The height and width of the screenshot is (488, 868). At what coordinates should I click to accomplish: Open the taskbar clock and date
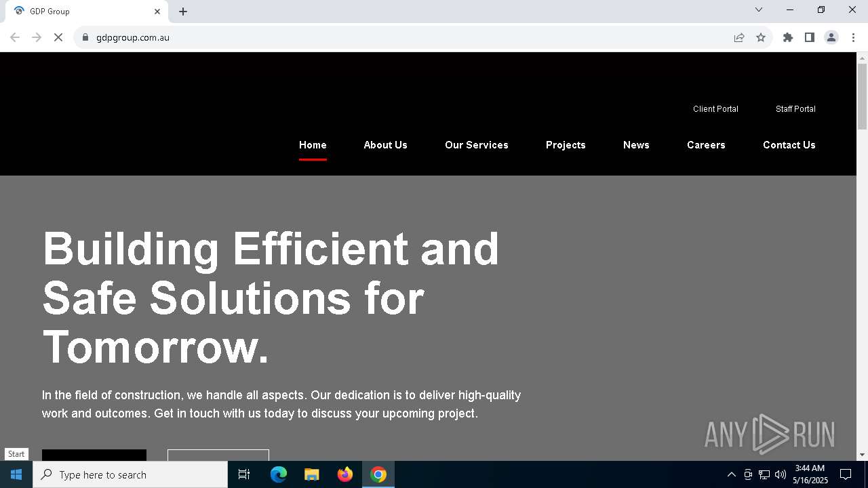click(810, 474)
